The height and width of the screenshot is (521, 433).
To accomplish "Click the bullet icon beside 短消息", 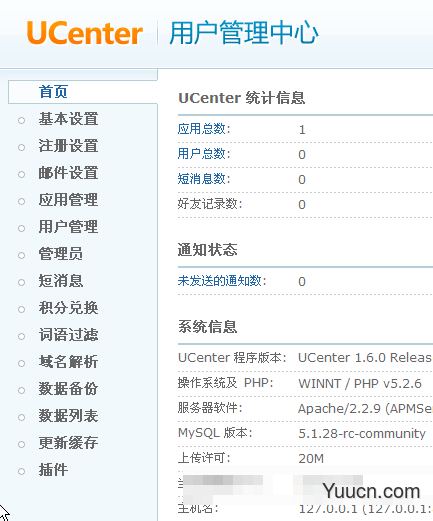I will point(22,283).
